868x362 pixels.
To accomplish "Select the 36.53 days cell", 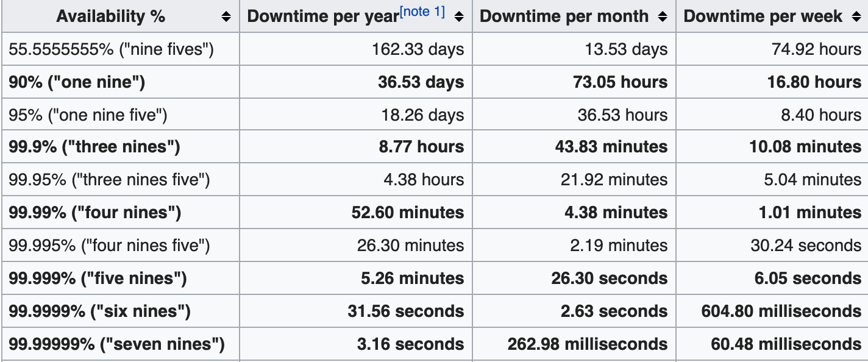I will click(x=356, y=82).
